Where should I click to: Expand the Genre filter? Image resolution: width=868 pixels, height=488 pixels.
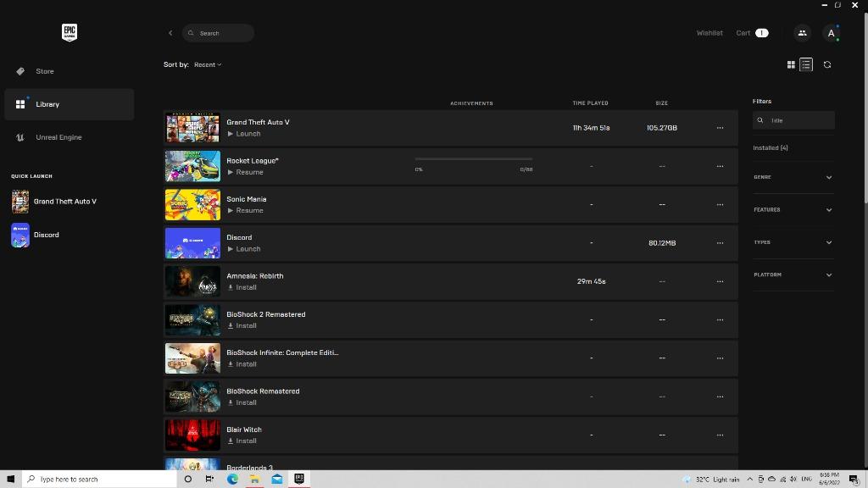[x=793, y=177]
